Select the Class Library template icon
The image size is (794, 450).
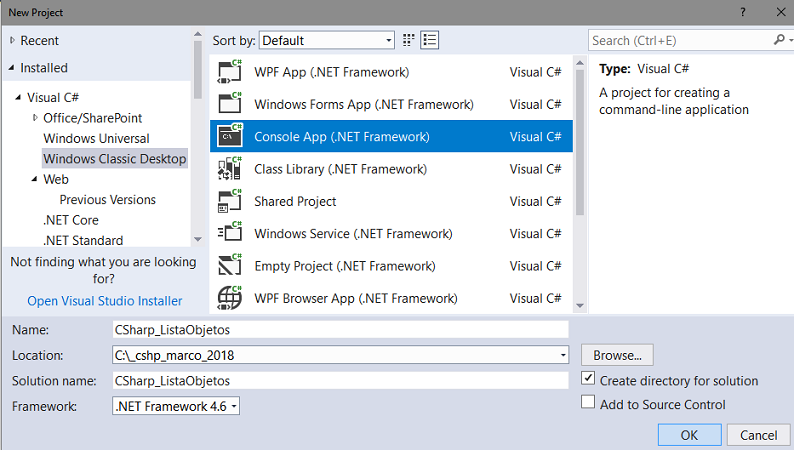pyautogui.click(x=229, y=169)
